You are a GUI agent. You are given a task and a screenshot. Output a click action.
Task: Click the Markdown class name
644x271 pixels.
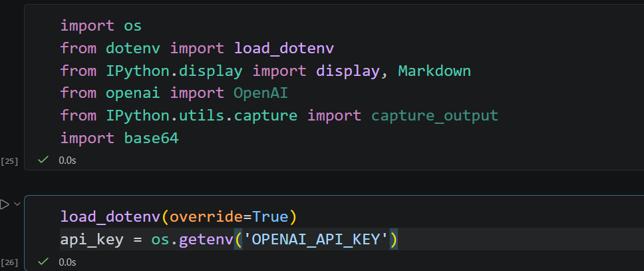pyautogui.click(x=434, y=71)
